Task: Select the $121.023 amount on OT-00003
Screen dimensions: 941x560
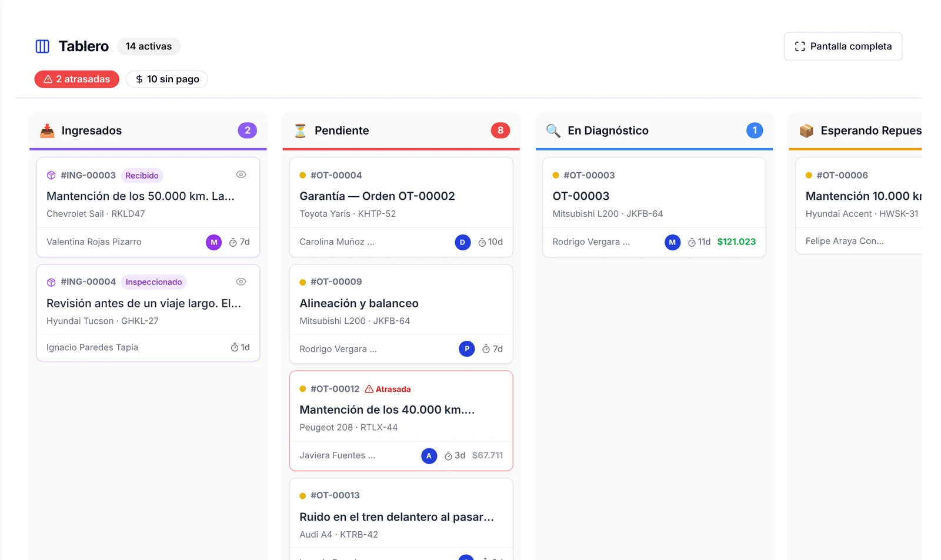Action: (736, 242)
